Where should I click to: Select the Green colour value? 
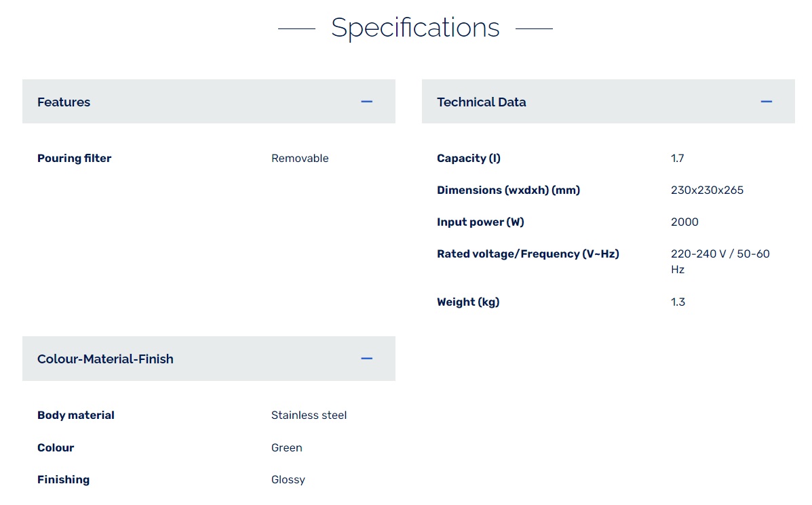tap(287, 448)
